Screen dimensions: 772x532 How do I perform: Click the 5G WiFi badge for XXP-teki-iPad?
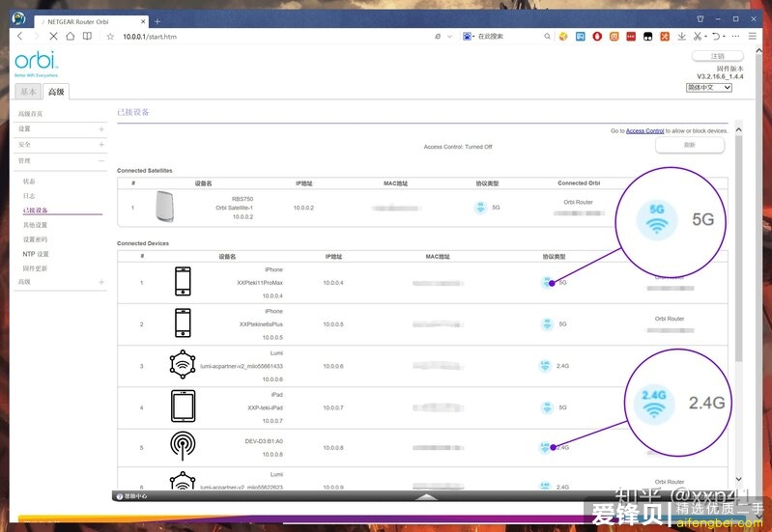tap(547, 407)
